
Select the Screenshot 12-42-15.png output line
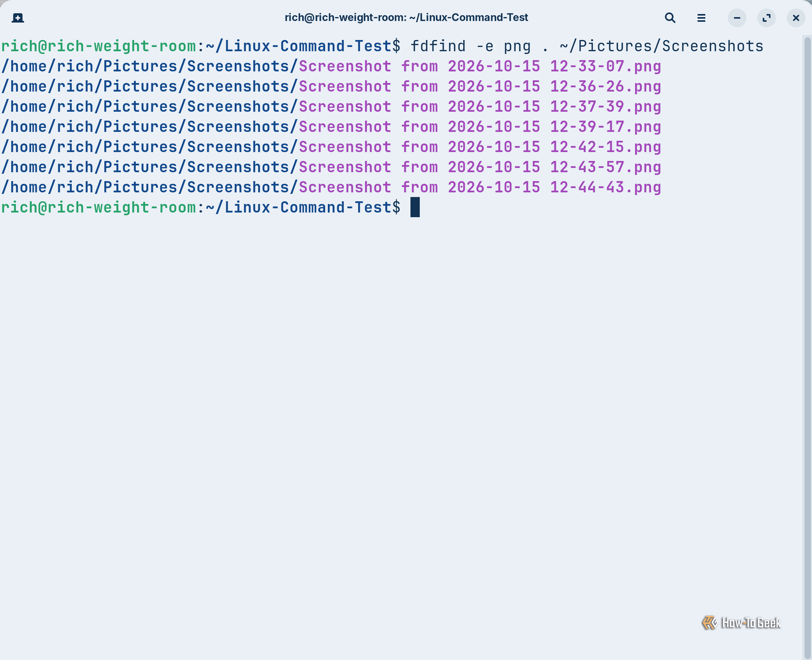click(x=331, y=147)
